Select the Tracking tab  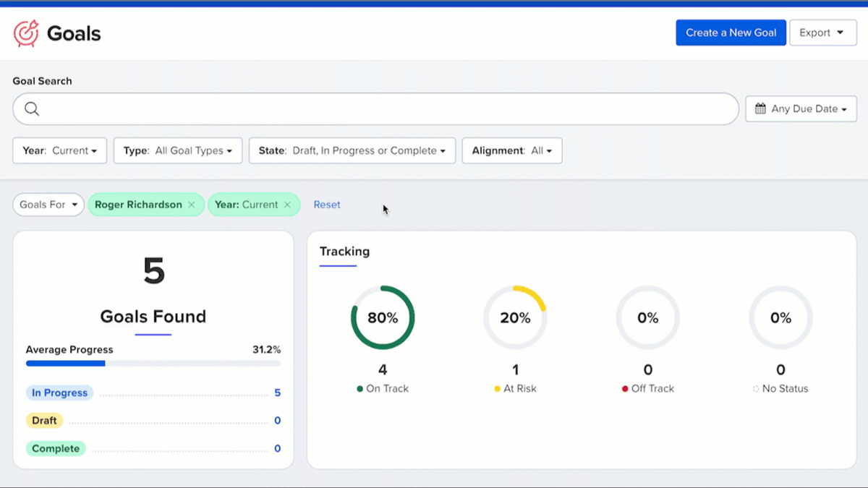[344, 252]
